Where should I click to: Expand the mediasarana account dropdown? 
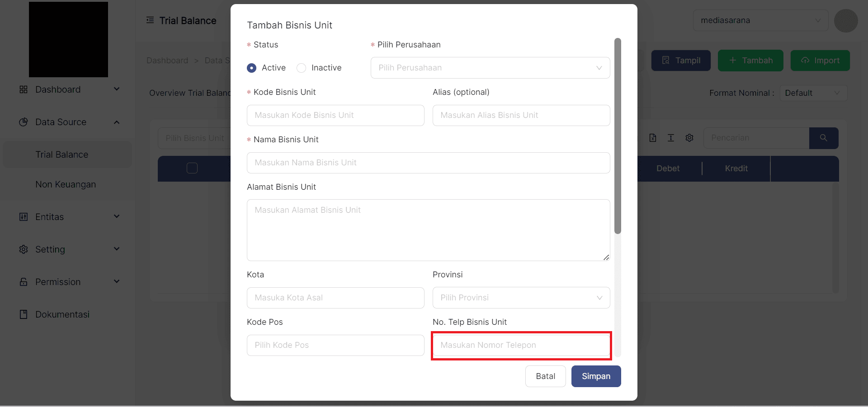coord(760,20)
